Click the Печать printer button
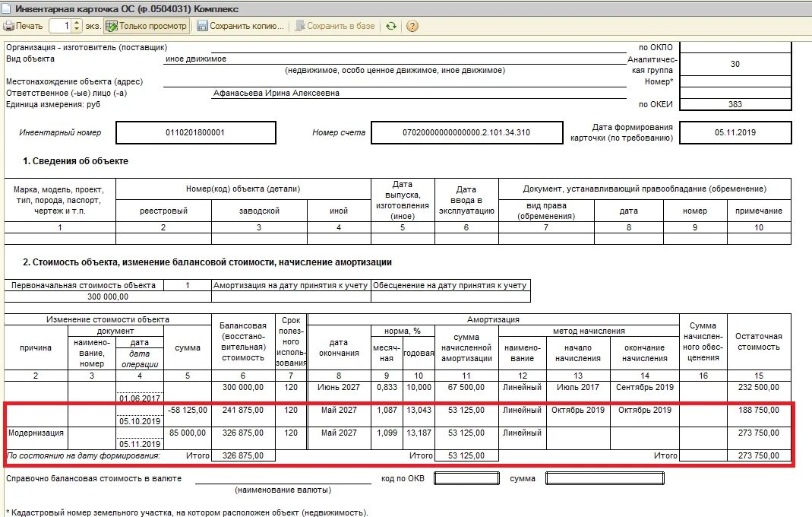 (23, 26)
